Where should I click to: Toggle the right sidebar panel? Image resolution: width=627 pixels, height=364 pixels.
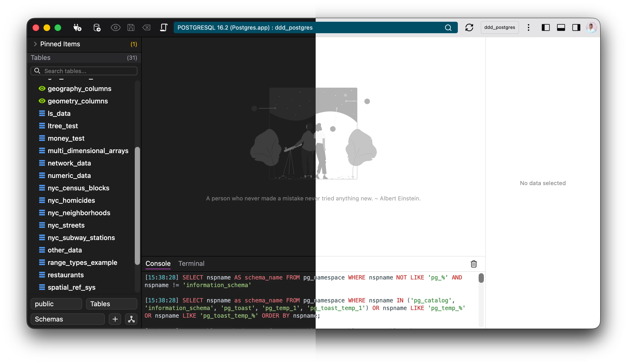pos(576,27)
